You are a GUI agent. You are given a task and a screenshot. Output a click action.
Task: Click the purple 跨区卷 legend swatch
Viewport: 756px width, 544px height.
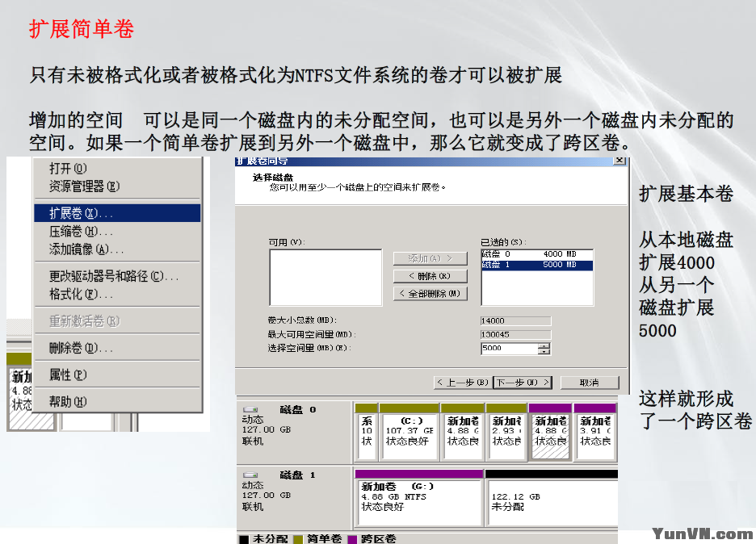(x=352, y=539)
